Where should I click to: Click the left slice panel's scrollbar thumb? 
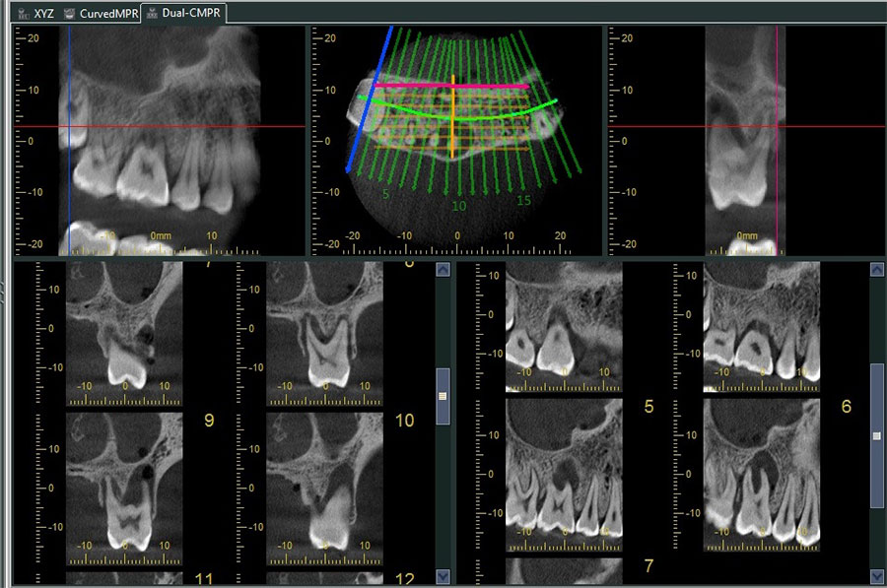click(443, 396)
